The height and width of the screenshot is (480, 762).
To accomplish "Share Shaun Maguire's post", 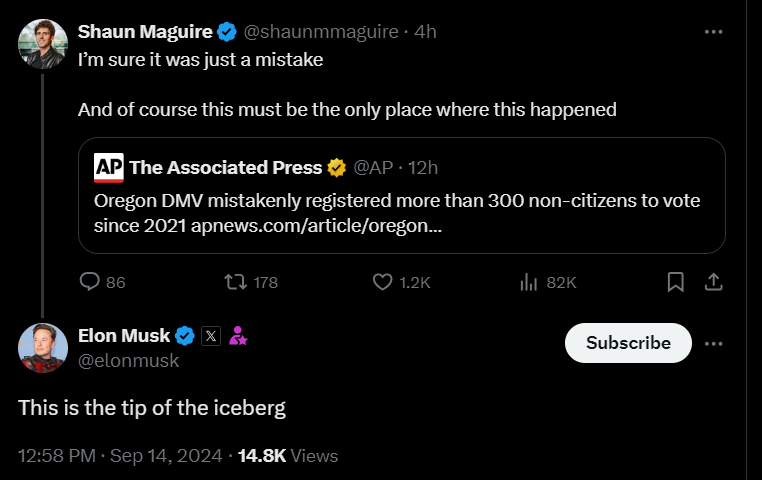I will pyautogui.click(x=713, y=283).
